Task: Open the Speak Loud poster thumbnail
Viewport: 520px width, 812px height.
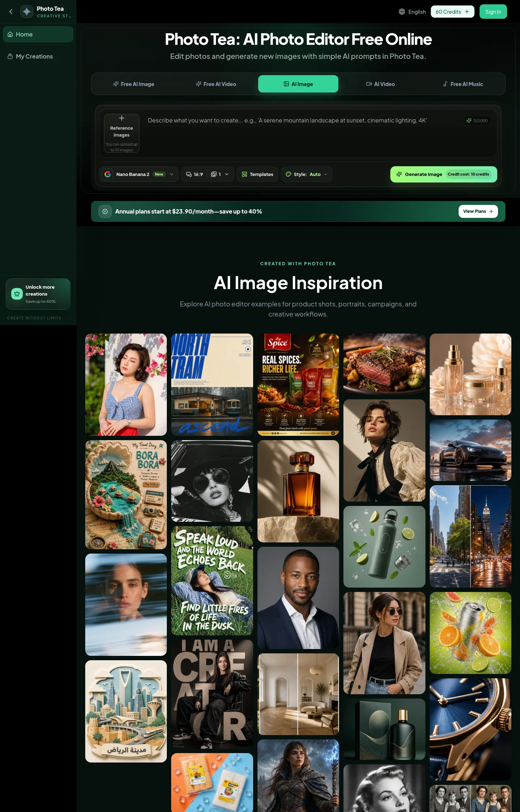Action: tap(212, 581)
